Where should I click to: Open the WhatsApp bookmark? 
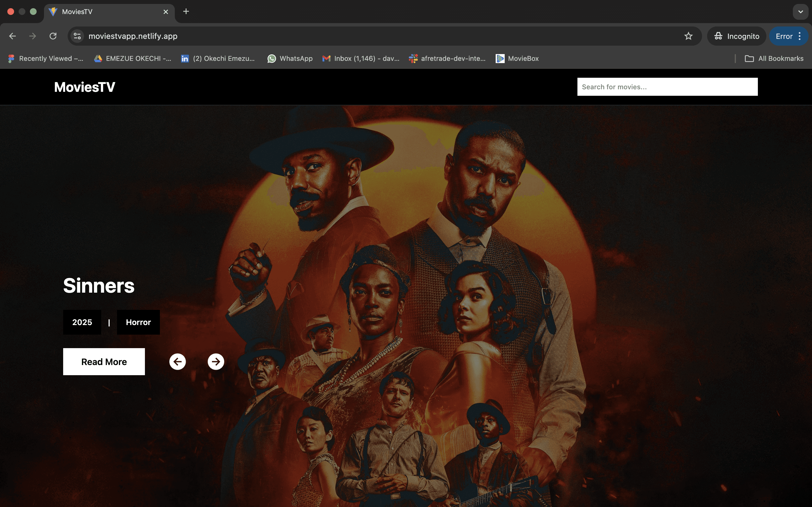290,59
